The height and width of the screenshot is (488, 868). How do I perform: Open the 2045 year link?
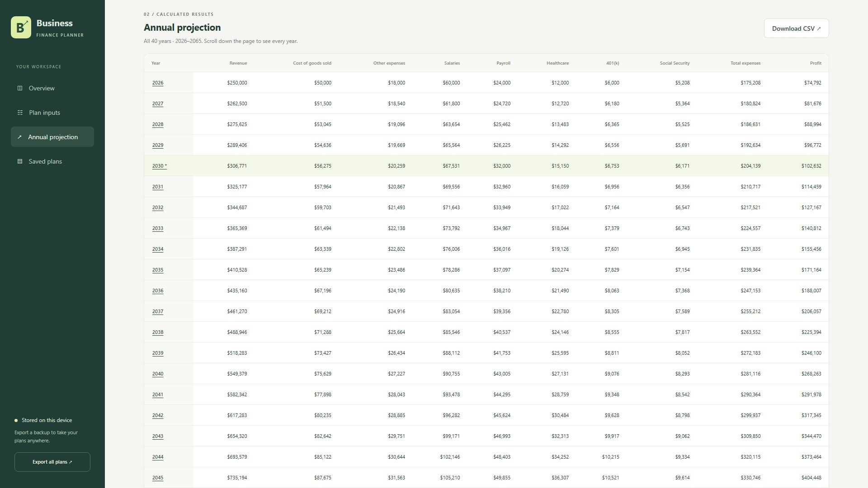pos(158,478)
